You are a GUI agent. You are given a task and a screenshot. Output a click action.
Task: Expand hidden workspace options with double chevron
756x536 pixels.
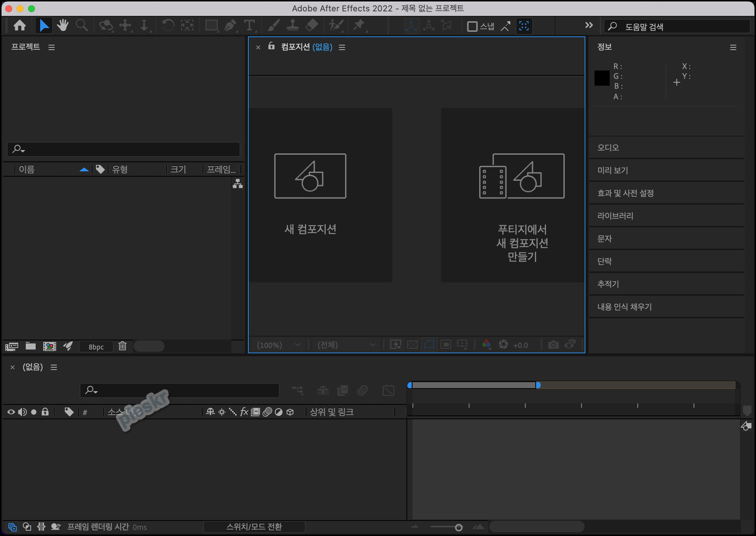coord(589,25)
